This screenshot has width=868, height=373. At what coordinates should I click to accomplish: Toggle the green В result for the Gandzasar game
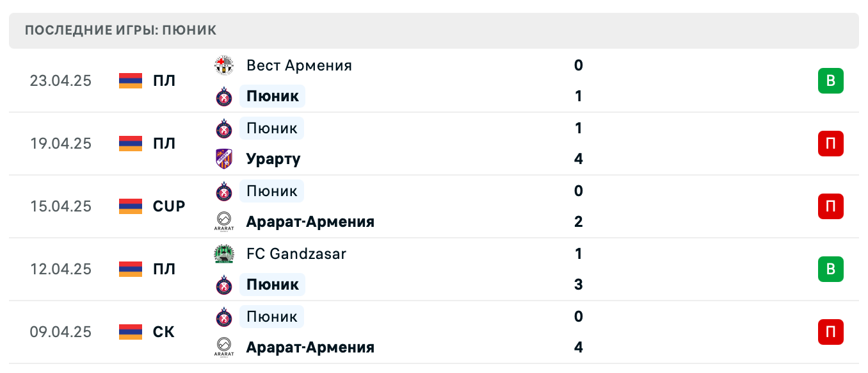(830, 269)
